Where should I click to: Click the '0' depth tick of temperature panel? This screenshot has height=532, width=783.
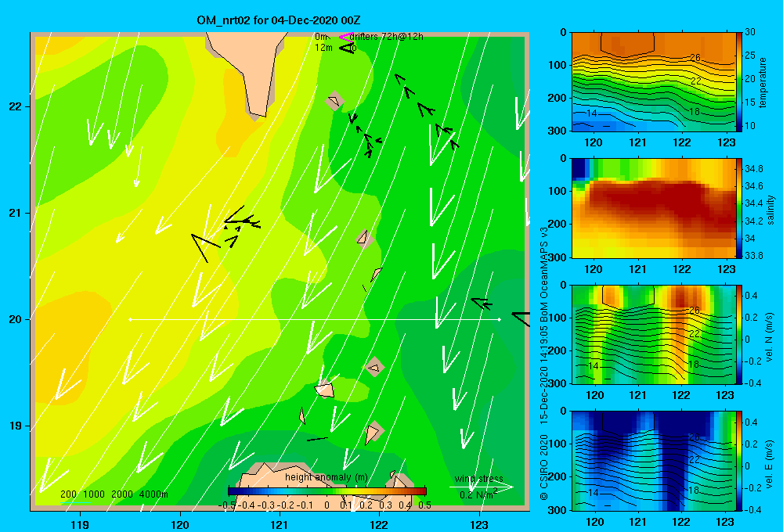point(563,32)
